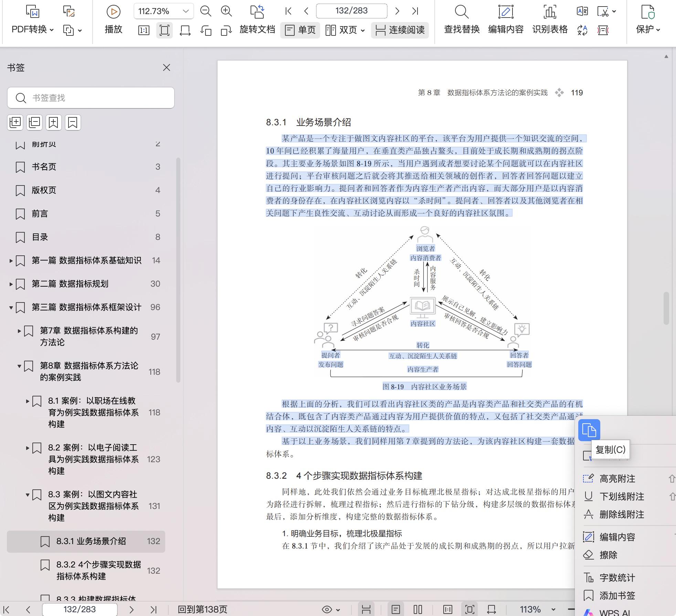Click the document vertical scrollbar thumb

[666, 308]
